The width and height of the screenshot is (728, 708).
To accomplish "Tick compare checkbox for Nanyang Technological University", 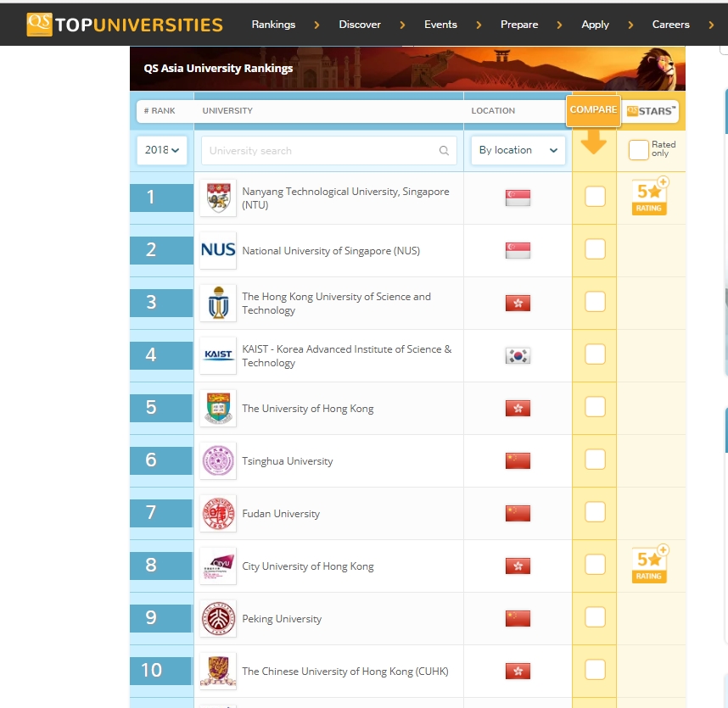I will tap(595, 197).
